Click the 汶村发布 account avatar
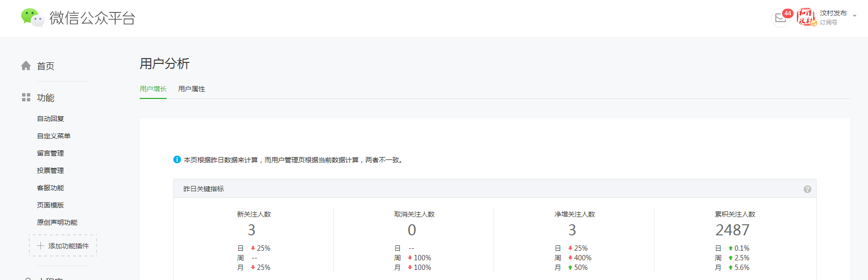 pos(806,17)
